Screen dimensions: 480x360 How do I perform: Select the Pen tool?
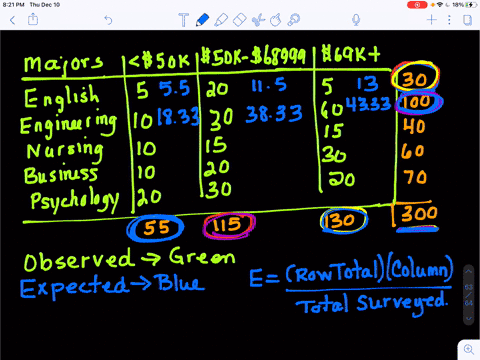point(202,20)
